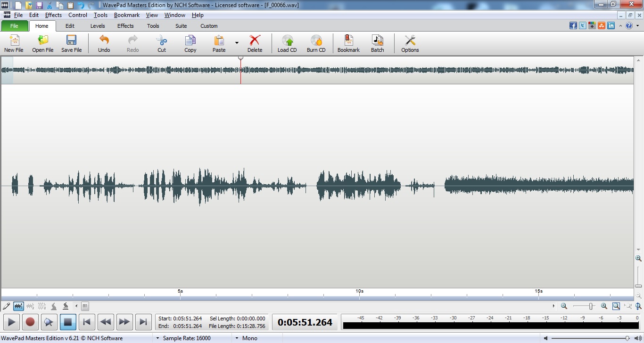Zoom in horizontally with the plus magnifier

pos(604,306)
